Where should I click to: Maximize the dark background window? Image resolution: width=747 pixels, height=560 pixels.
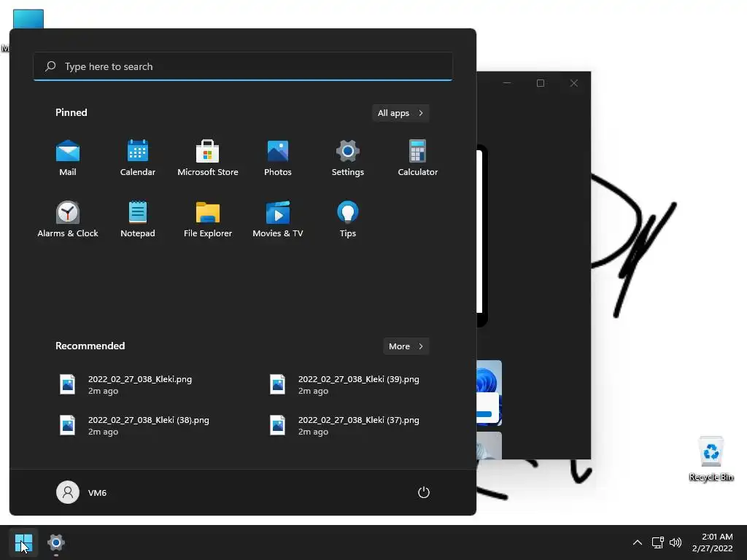[541, 83]
